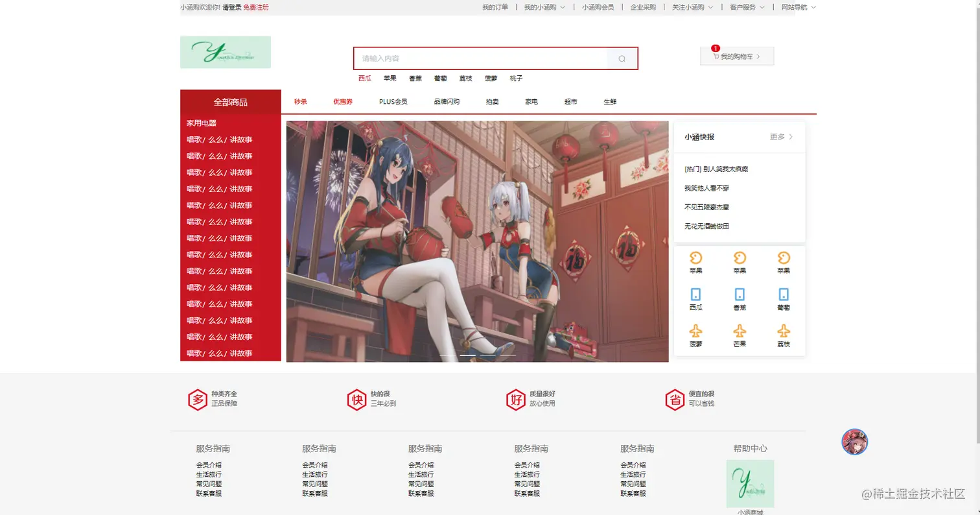
Task: Click the 快的很 text
Action: tap(380, 394)
